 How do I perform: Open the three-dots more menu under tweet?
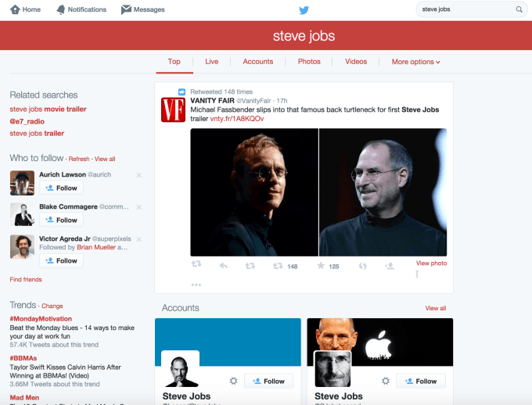coord(196,285)
